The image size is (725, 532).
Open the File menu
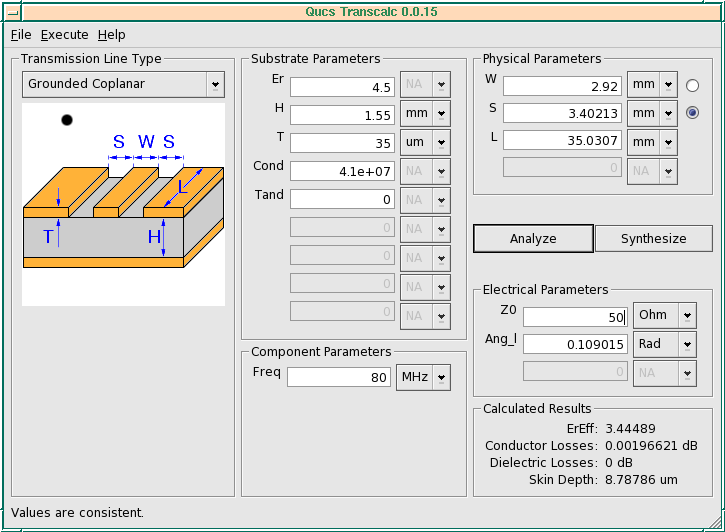pos(21,35)
